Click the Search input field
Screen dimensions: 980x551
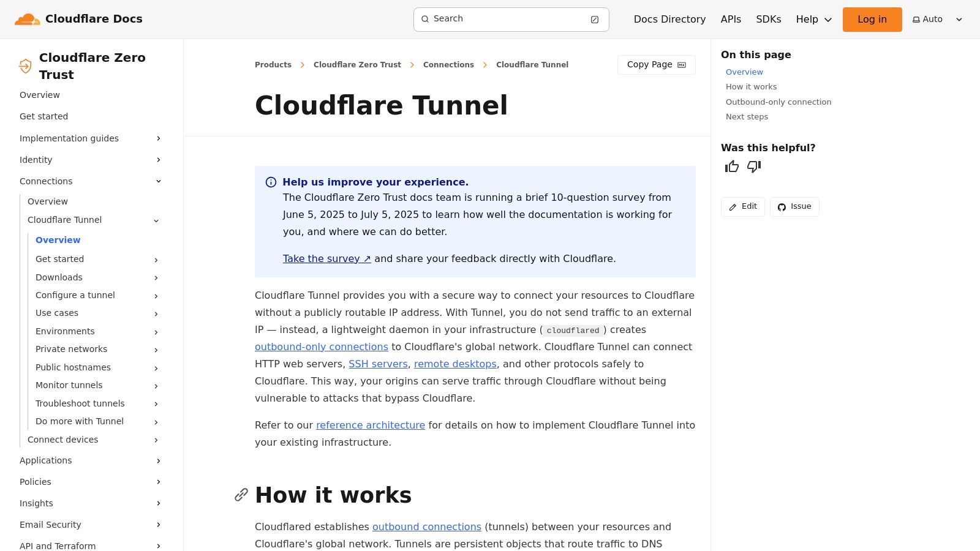pyautogui.click(x=511, y=20)
